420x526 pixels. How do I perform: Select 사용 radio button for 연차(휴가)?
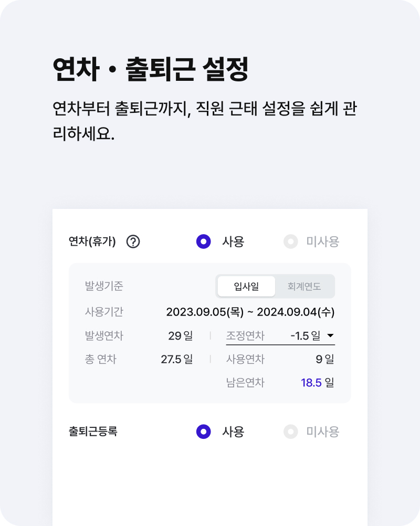click(x=204, y=241)
